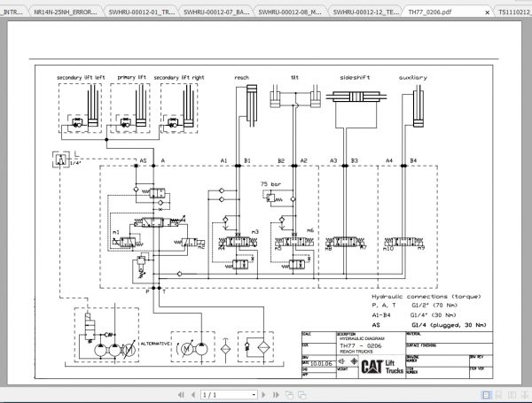Viewport: 532px width, 403px height.
Task: Go to the previous page
Action: [x=193, y=395]
